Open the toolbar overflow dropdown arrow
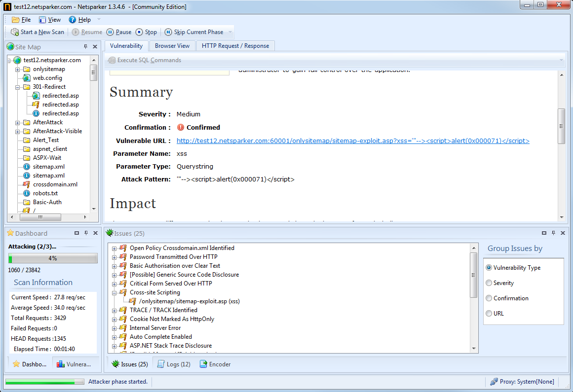This screenshot has height=392, width=573. click(x=230, y=32)
